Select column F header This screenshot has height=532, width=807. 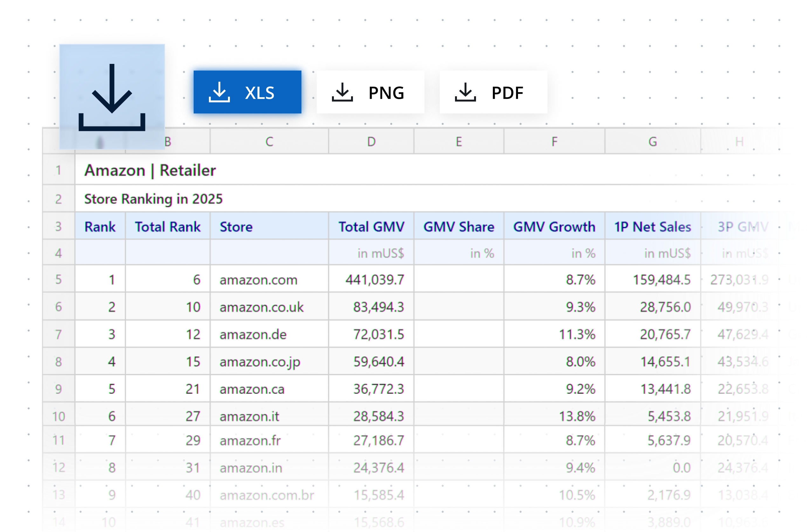click(554, 142)
